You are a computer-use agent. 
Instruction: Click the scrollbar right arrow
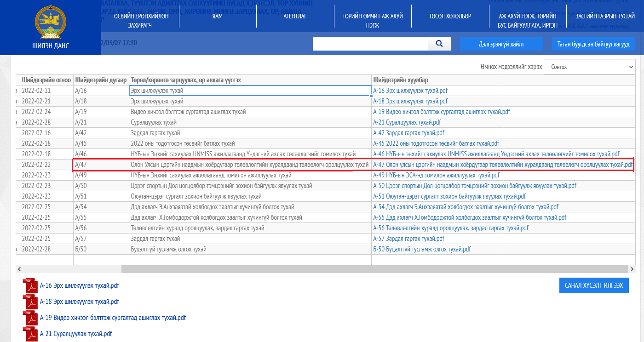(632, 269)
